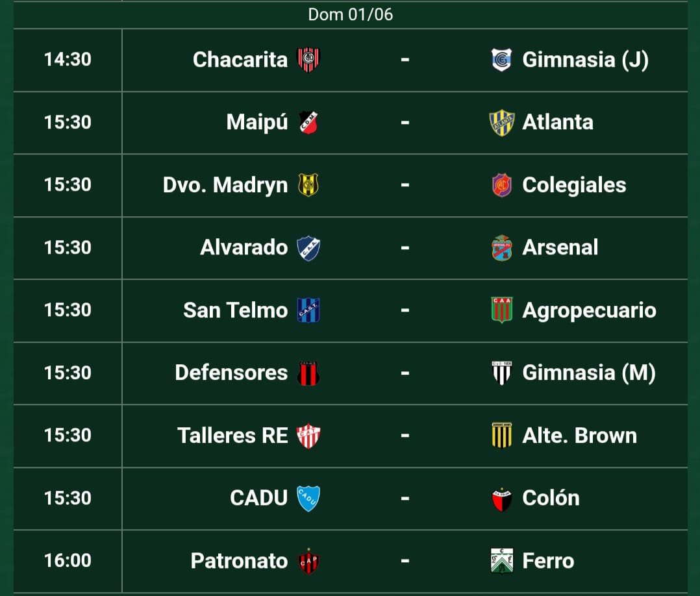Select the Defensores team name
This screenshot has height=596, width=700.
(x=231, y=373)
